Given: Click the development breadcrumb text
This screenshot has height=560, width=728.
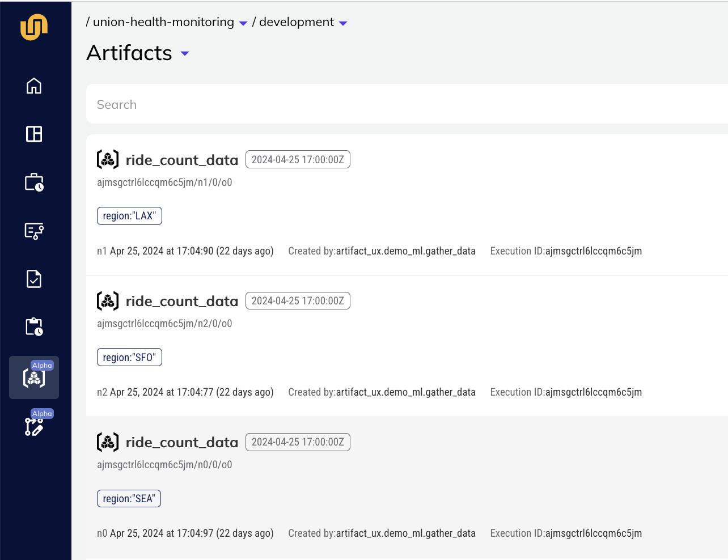Looking at the screenshot, I should coord(297,22).
